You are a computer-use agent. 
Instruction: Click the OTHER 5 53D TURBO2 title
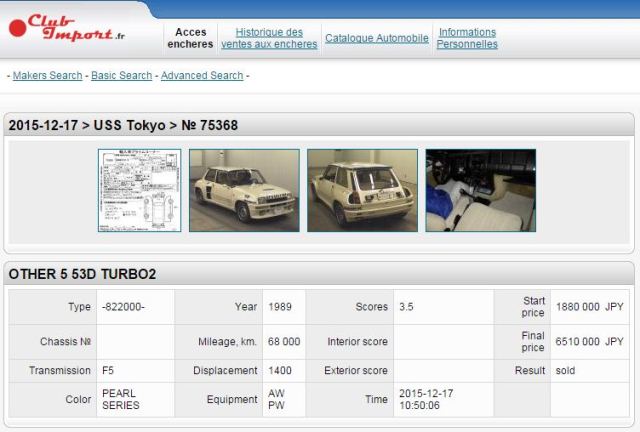click(x=82, y=273)
